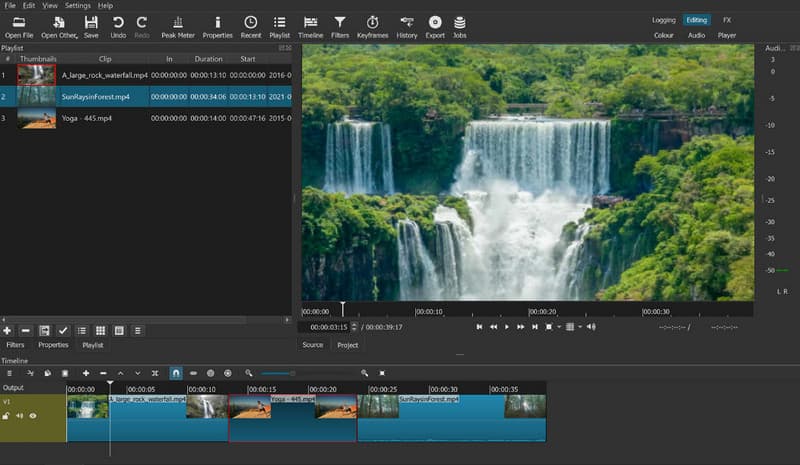
Task: Open the zoom level dropdown arrow in player
Action: pos(559,327)
